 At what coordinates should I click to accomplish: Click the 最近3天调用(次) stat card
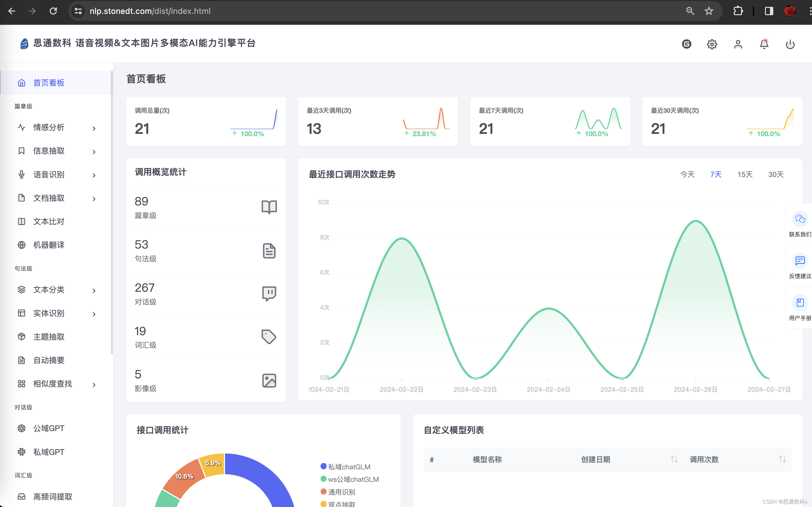tap(378, 121)
